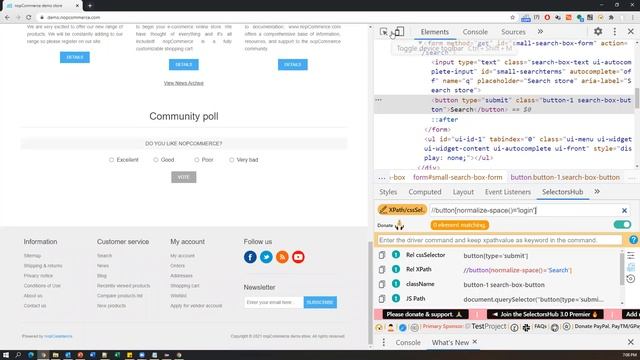Switch to the Console tab at top

475,32
